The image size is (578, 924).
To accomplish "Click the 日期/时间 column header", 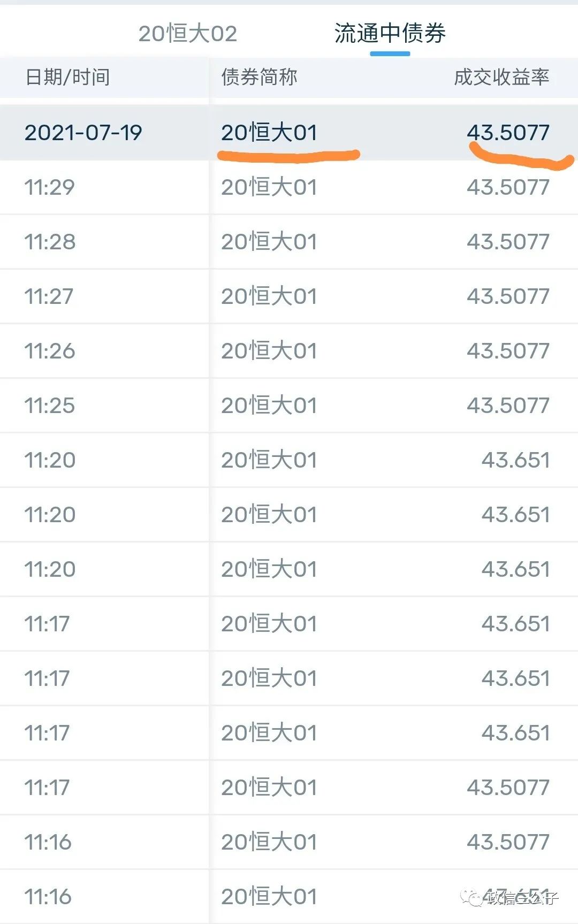I will [67, 77].
